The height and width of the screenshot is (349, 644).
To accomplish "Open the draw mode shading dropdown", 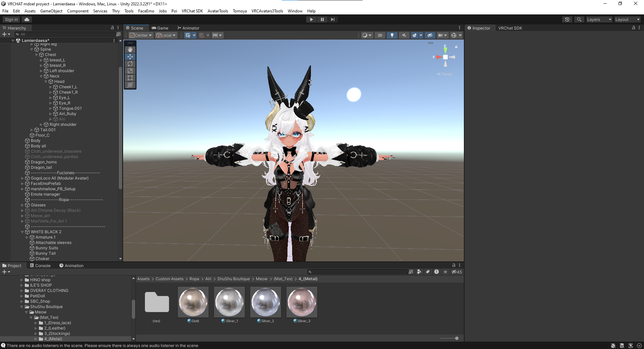I will pos(367,35).
